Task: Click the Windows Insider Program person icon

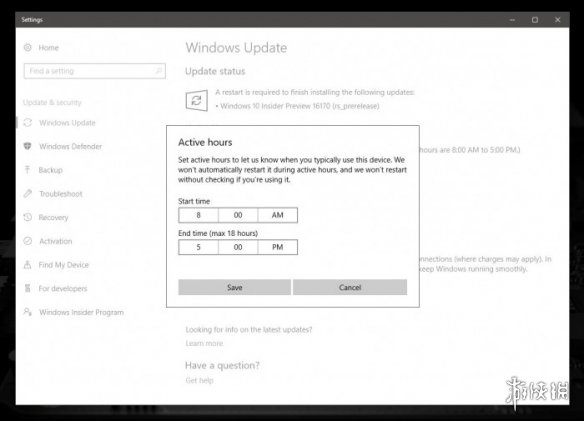Action: point(28,312)
